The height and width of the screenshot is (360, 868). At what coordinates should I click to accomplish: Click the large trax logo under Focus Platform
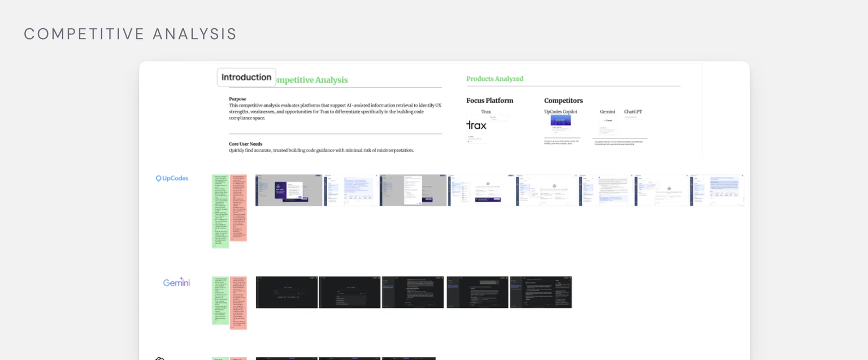476,125
